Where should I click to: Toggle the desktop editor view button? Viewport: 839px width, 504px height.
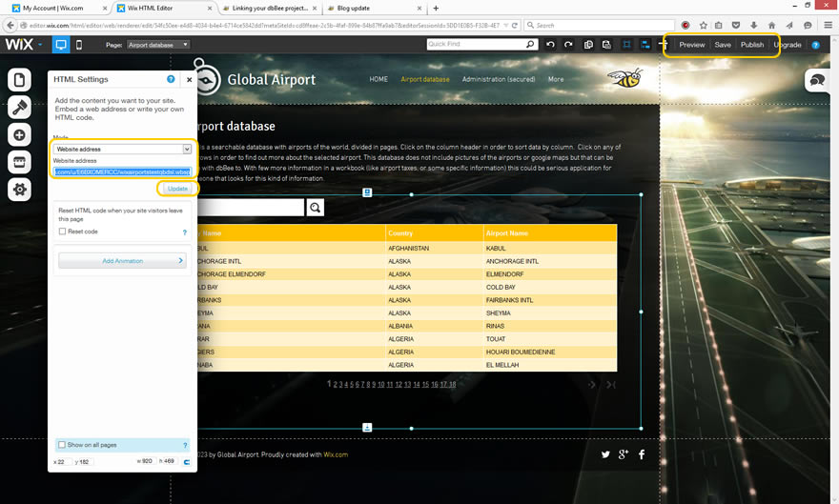pyautogui.click(x=61, y=45)
